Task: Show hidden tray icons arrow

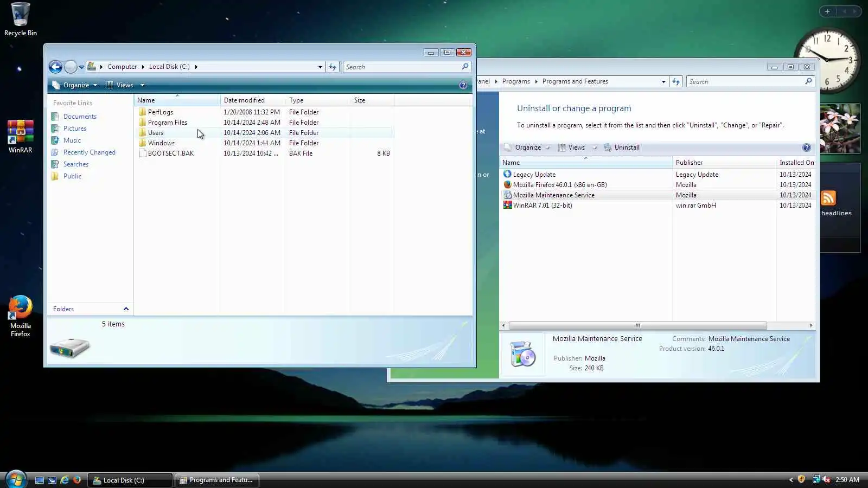Action: pos(791,480)
